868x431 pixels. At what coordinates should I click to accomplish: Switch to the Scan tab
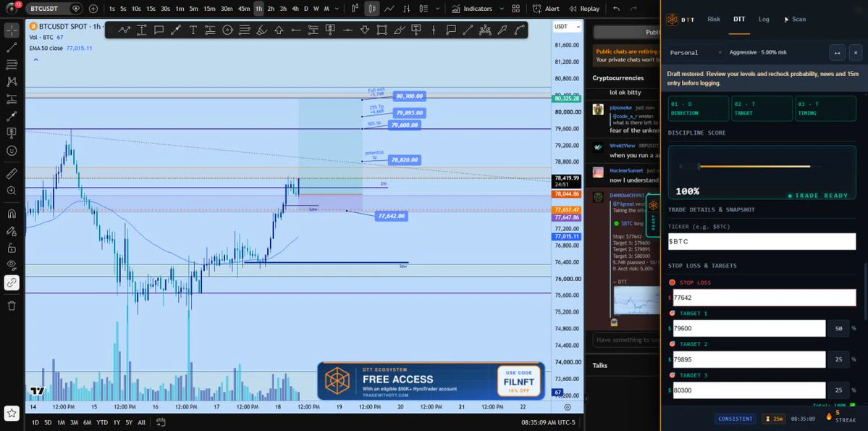pos(795,19)
